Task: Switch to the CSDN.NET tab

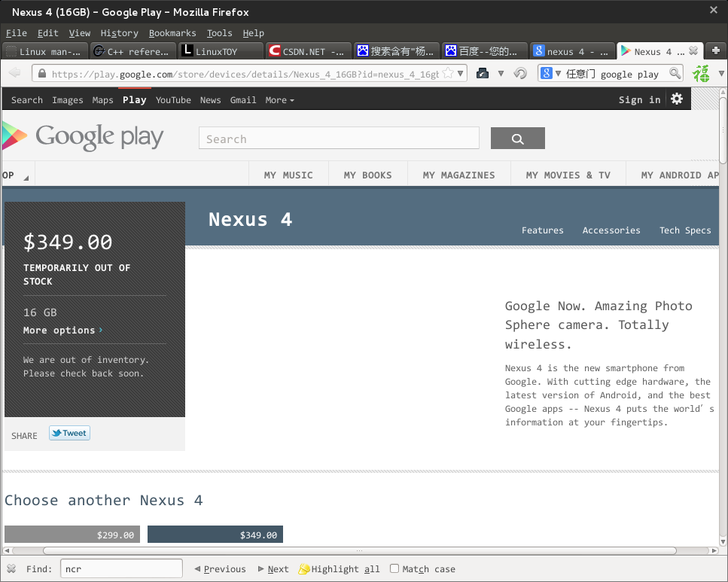Action: tap(309, 51)
